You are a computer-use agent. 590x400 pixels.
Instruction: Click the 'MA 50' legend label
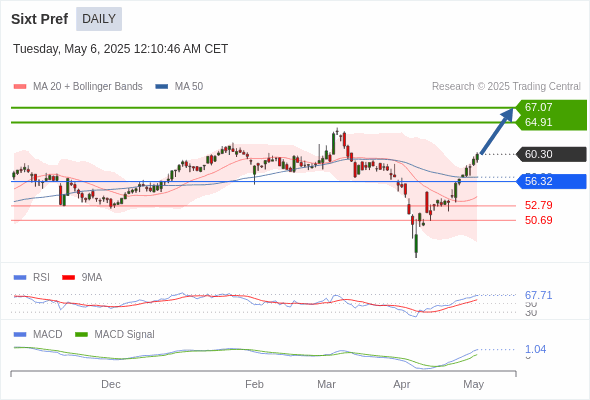(189, 87)
